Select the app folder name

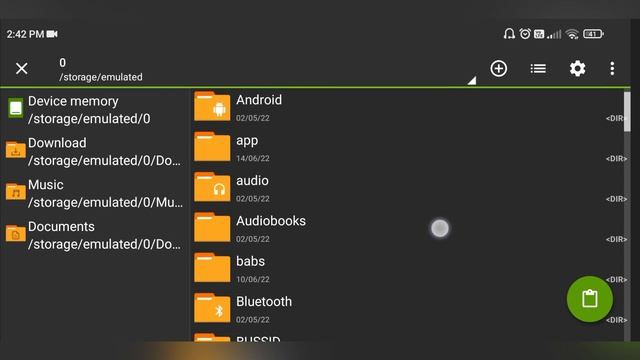pyautogui.click(x=247, y=141)
